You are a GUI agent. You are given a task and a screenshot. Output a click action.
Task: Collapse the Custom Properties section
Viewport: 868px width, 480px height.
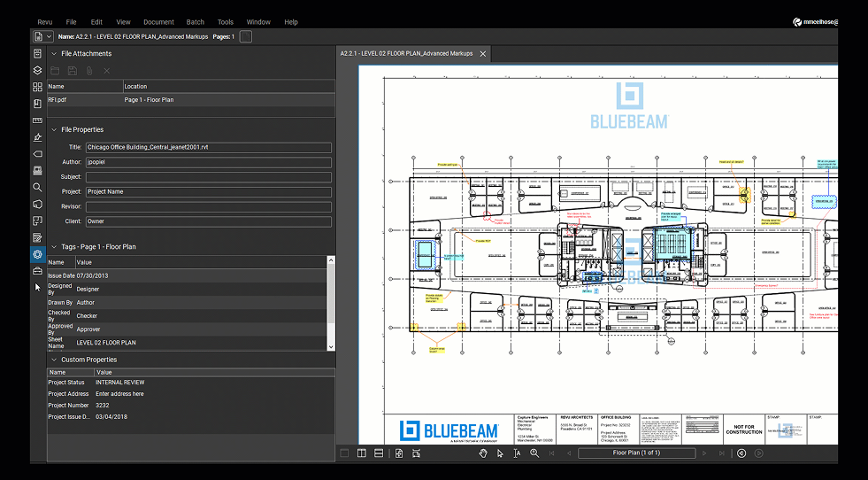tap(54, 360)
